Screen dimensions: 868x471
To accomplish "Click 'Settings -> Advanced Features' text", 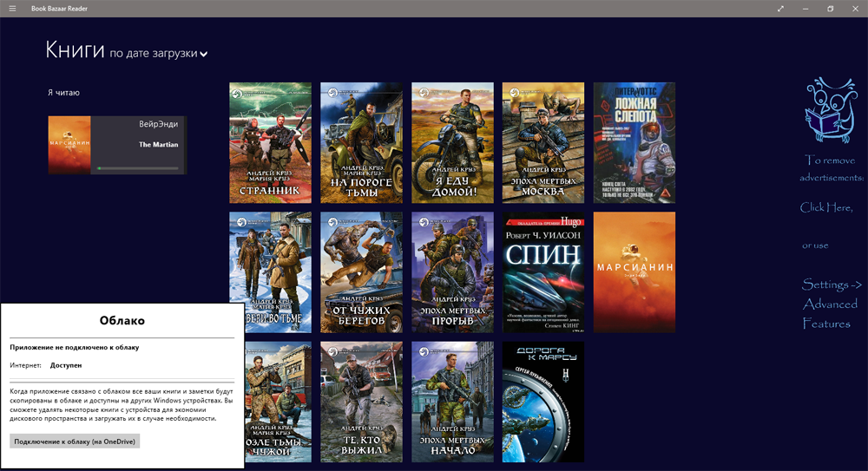I will 831,304.
